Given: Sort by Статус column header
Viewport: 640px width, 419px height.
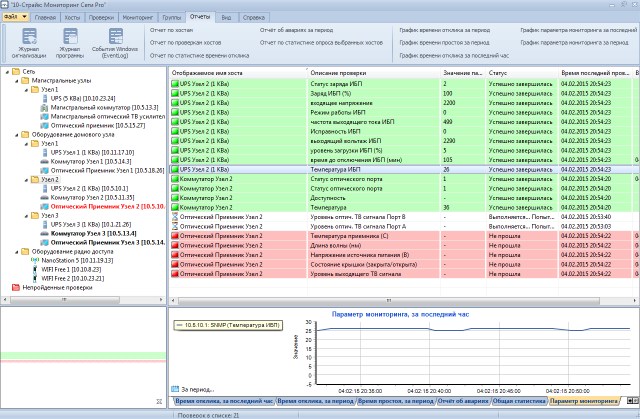Looking at the screenshot, I should tap(521, 73).
